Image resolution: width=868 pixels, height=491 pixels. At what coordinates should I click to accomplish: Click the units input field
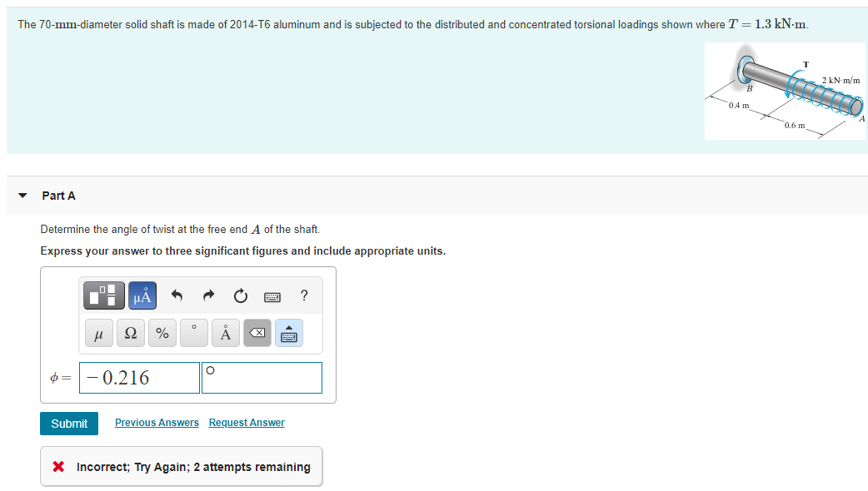pyautogui.click(x=262, y=378)
